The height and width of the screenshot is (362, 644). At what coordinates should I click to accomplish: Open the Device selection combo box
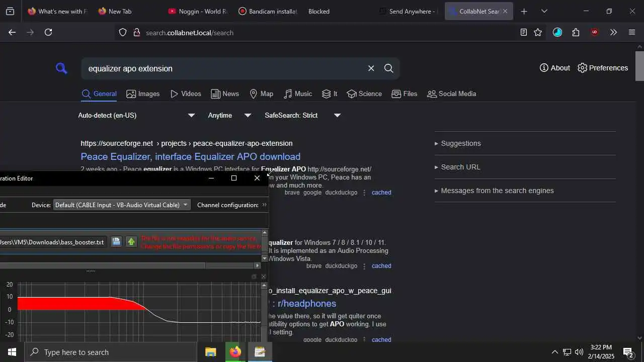[x=122, y=205]
